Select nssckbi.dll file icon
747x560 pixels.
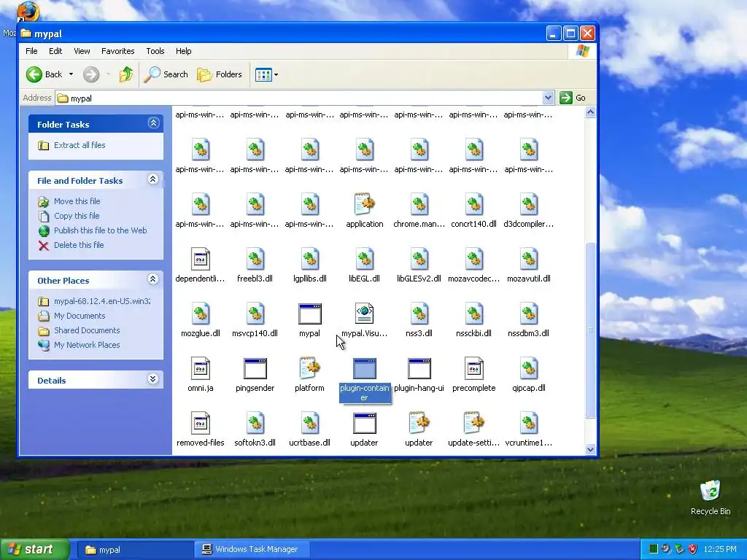click(474, 314)
